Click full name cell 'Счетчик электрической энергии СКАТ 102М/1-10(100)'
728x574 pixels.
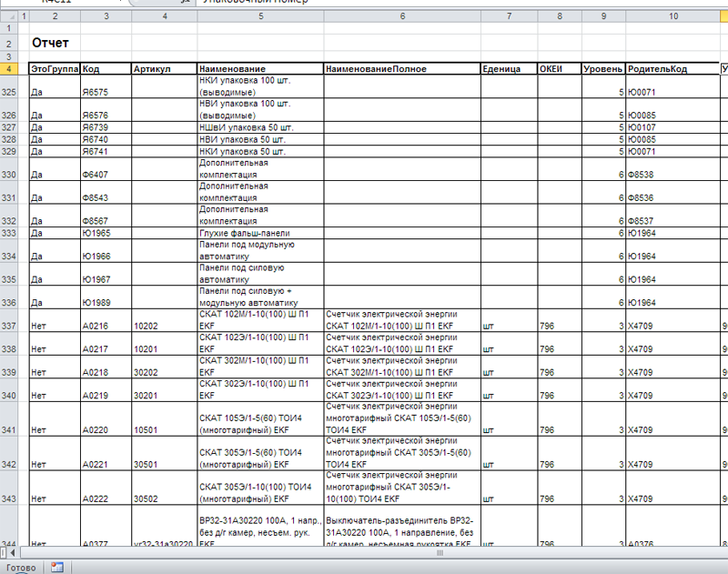[x=402, y=320]
